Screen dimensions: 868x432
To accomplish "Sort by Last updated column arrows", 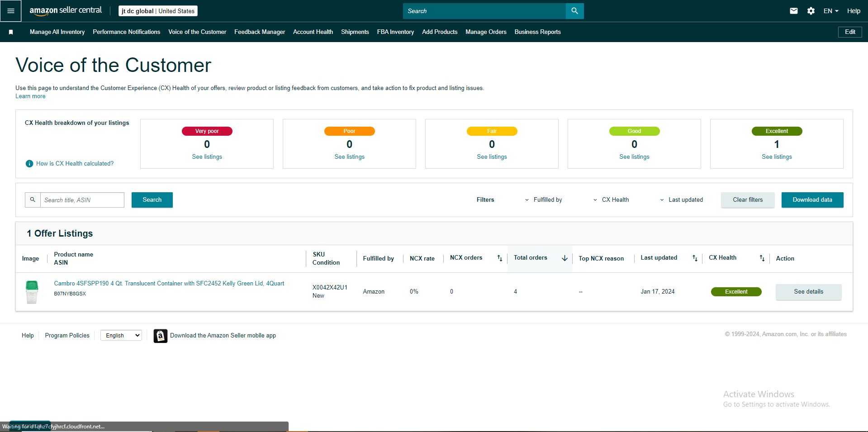I will 695,258.
